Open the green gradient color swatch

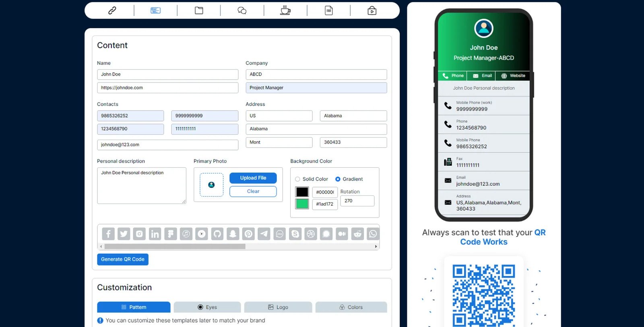pos(302,204)
